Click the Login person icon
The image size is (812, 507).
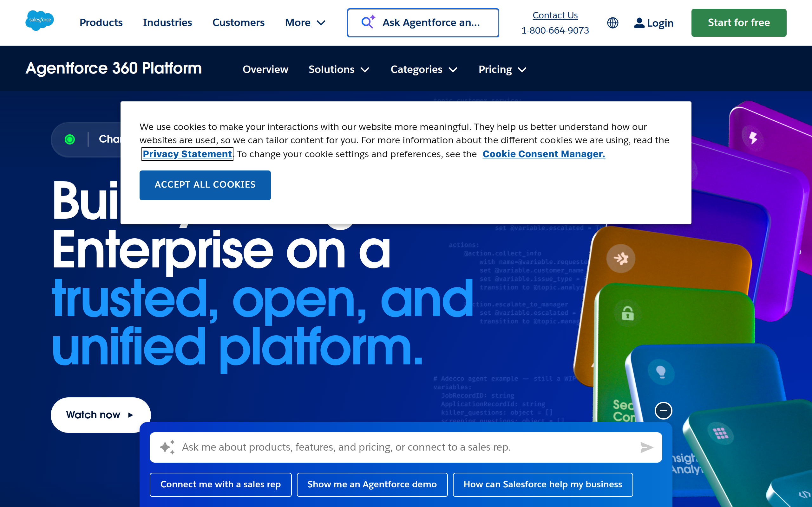(x=639, y=23)
